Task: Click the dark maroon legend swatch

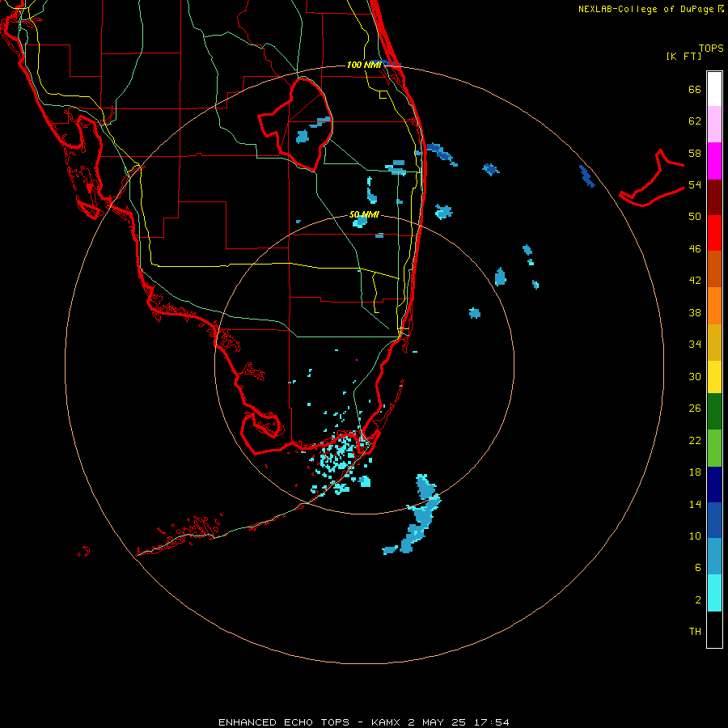Action: click(x=714, y=197)
